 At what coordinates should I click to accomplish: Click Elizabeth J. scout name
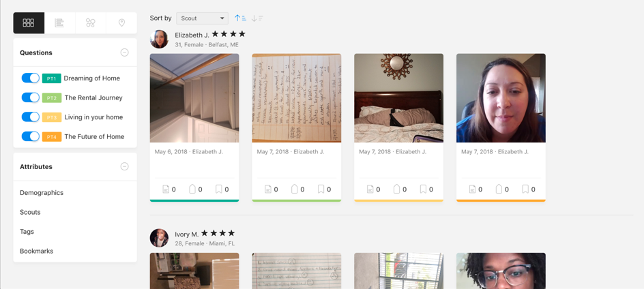(x=192, y=35)
